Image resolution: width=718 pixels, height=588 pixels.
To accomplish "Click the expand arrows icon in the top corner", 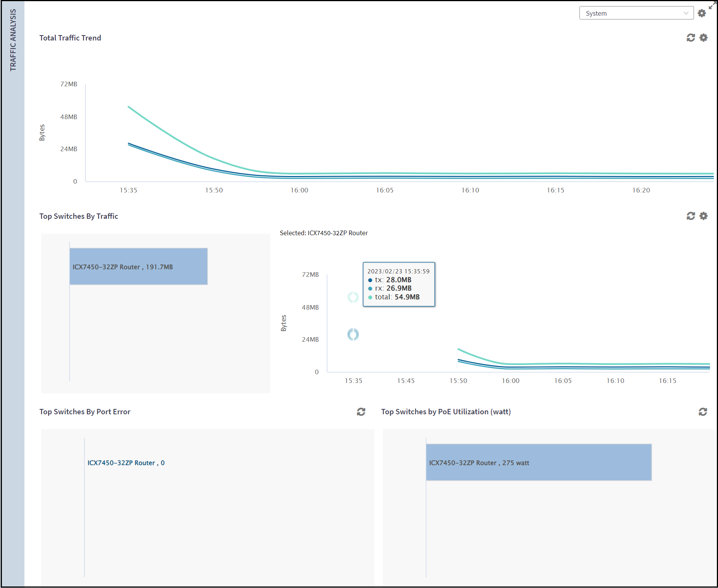I will 712,5.
